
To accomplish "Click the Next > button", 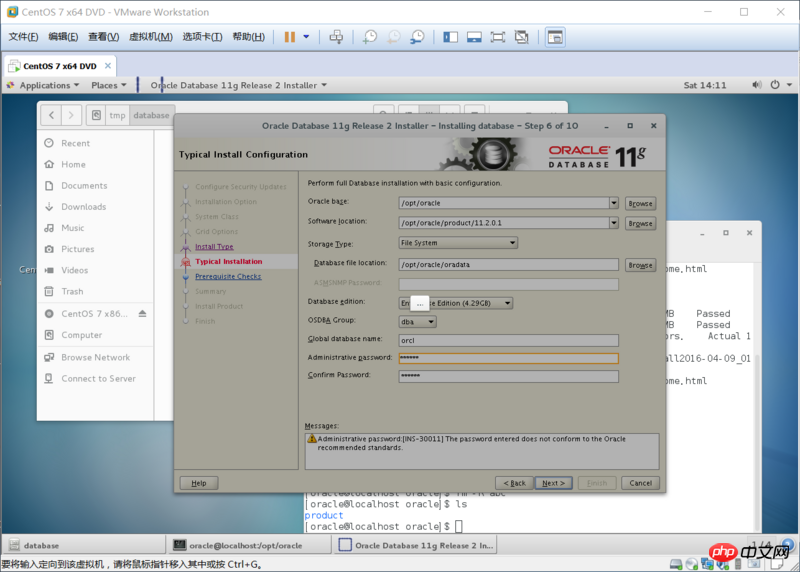I will (554, 483).
